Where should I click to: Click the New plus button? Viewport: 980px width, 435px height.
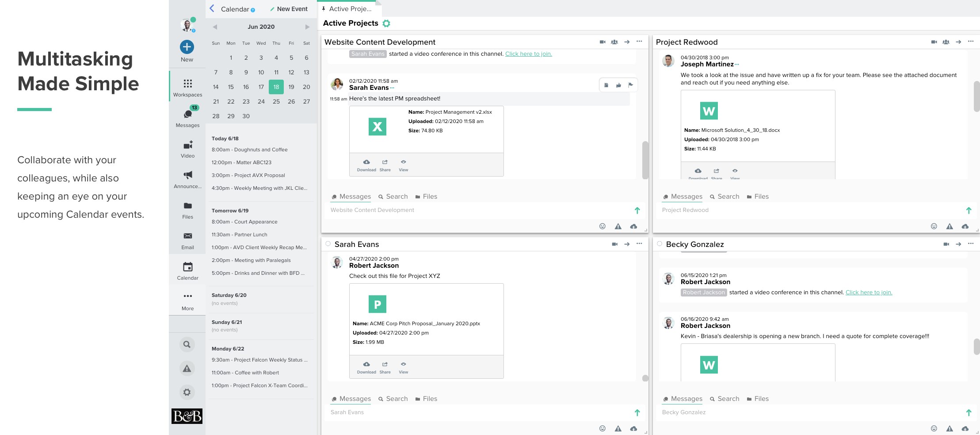pyautogui.click(x=187, y=47)
